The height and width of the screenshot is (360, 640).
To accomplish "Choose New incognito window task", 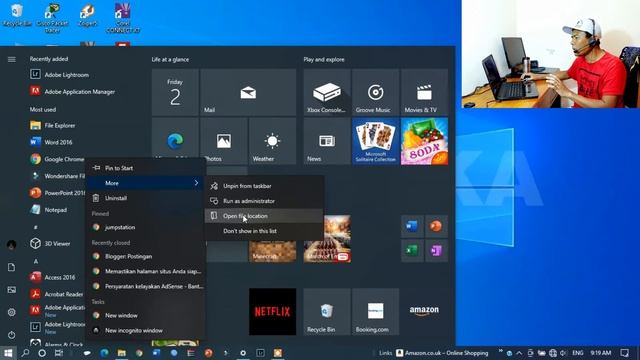I will click(x=146, y=331).
